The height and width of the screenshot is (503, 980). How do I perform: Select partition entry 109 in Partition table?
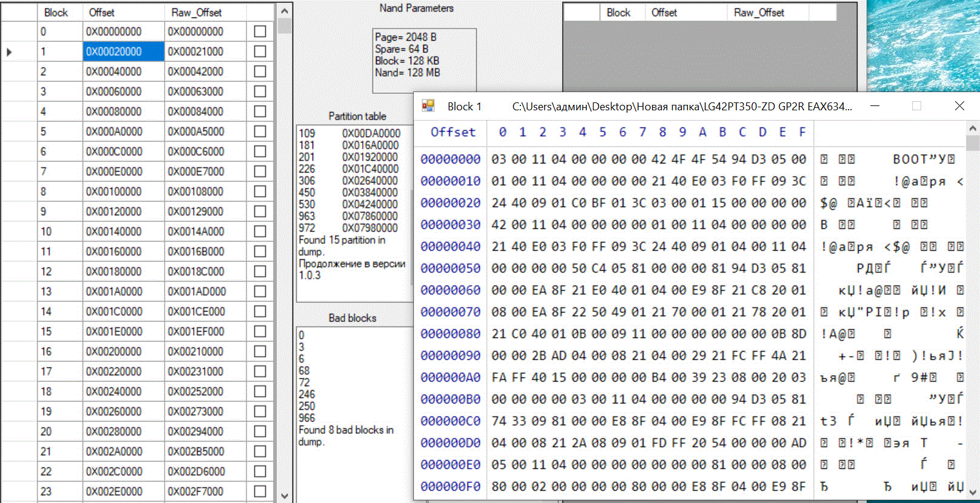307,133
